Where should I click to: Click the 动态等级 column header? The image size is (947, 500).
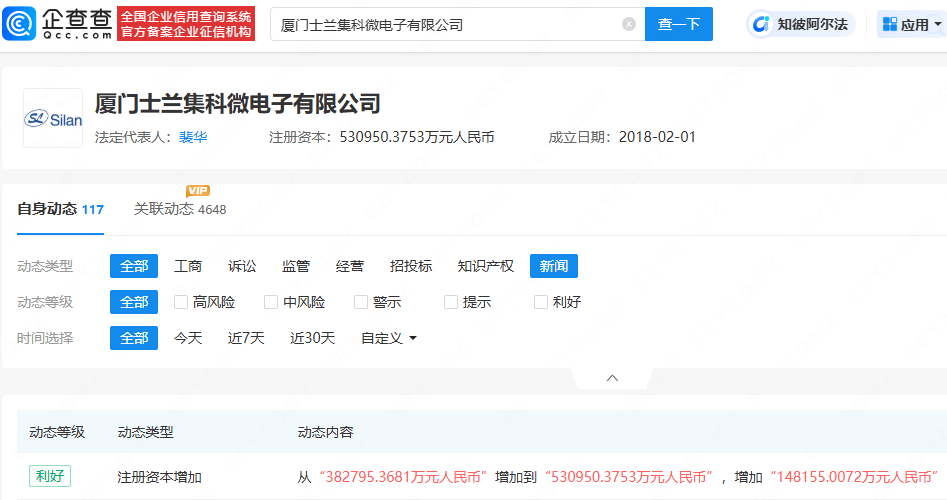57,432
